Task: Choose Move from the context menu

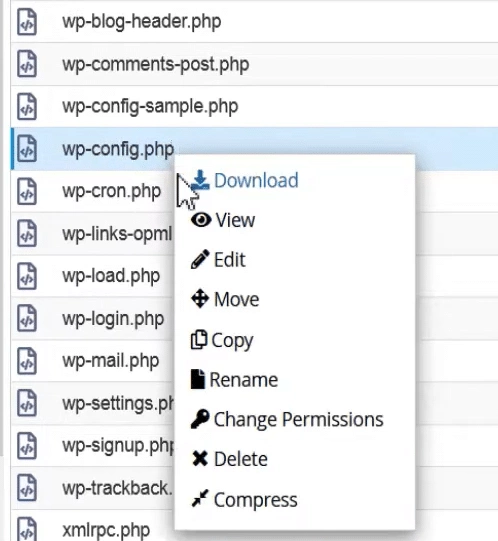Action: 236,299
